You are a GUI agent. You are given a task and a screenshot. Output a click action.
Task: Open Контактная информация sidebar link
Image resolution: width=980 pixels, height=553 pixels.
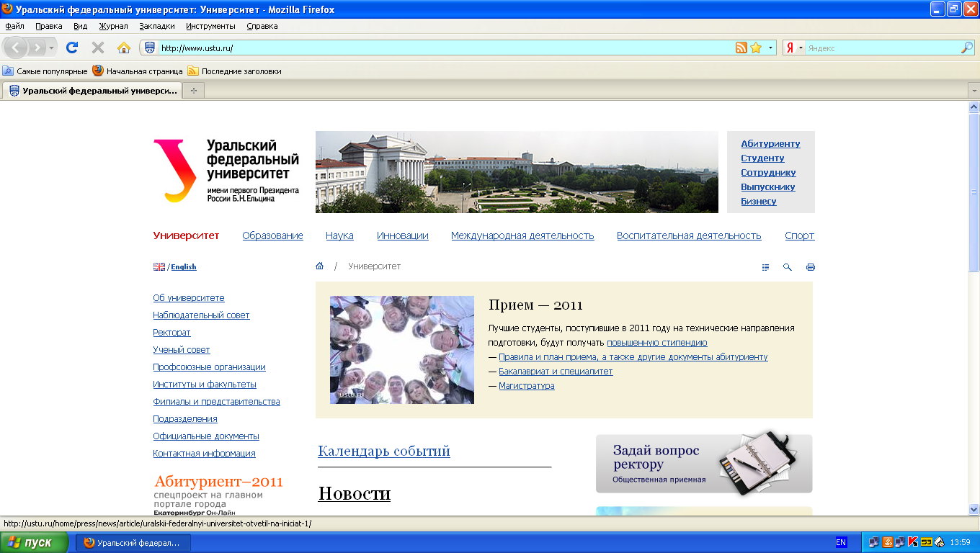(204, 454)
